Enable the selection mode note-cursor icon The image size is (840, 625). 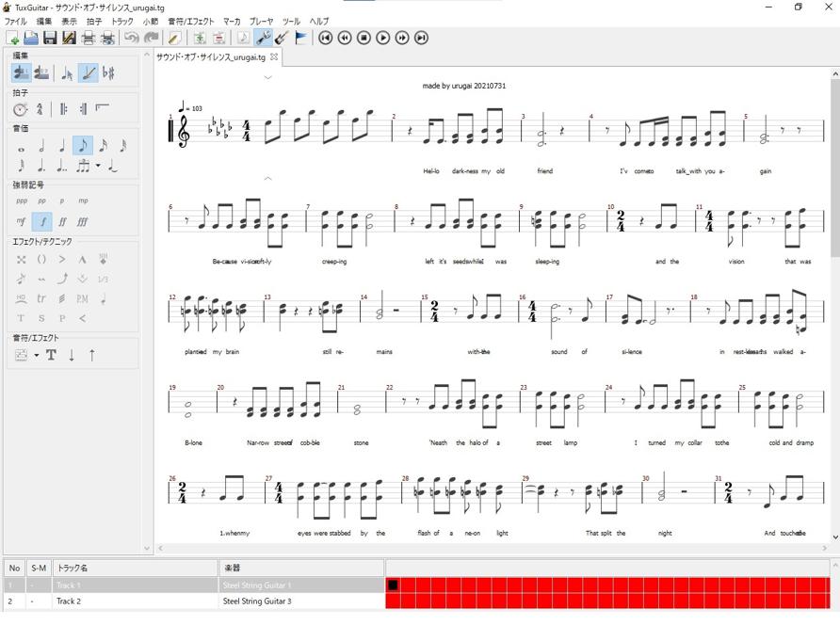(67, 72)
